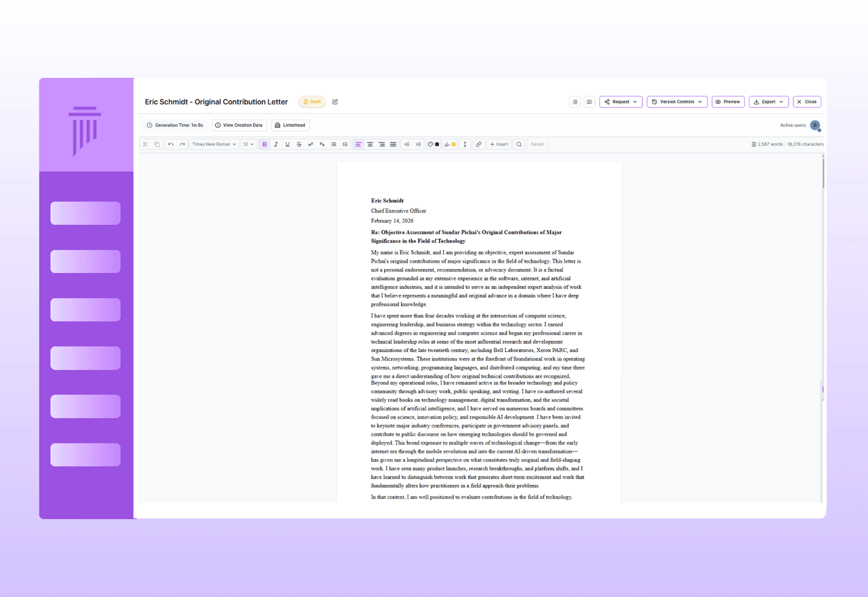This screenshot has height=597, width=868.
Task: Justify the text alignment
Action: pos(393,144)
